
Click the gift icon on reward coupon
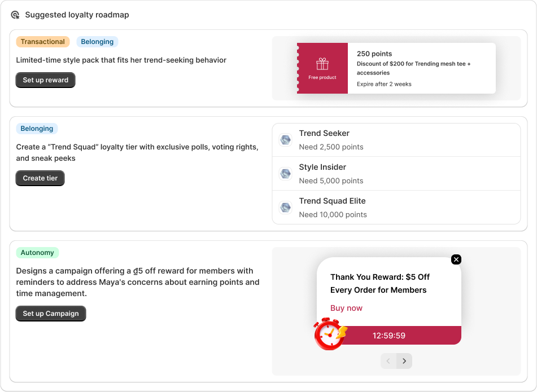pos(322,64)
